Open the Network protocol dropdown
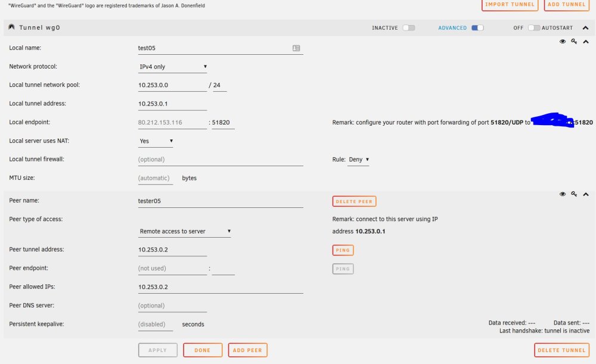This screenshot has width=596, height=364. point(173,67)
